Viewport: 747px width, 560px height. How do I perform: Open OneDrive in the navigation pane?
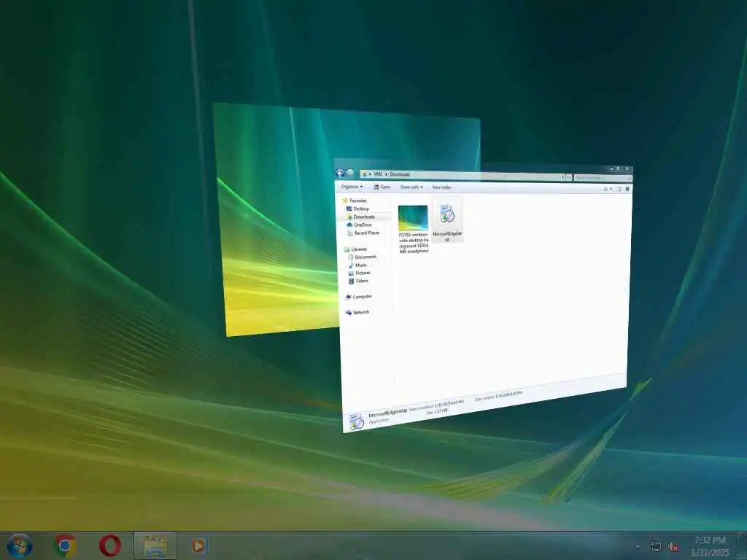[x=359, y=225]
